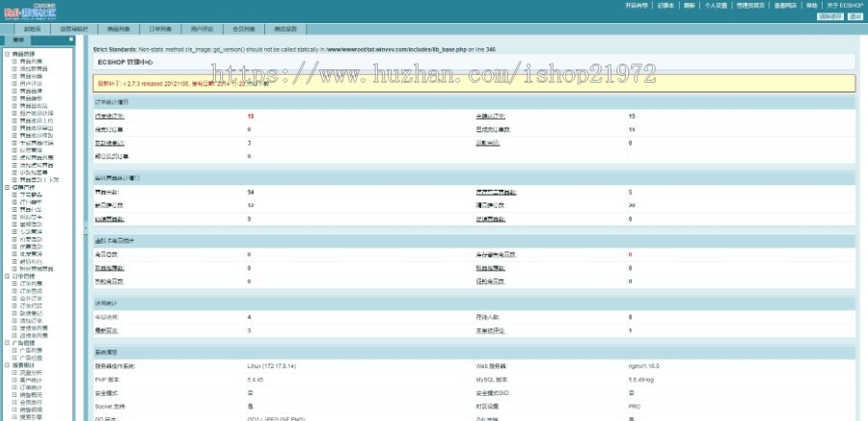Open 商品批量上传 in the sidebar menu
The height and width of the screenshot is (421, 868).
coord(37,120)
